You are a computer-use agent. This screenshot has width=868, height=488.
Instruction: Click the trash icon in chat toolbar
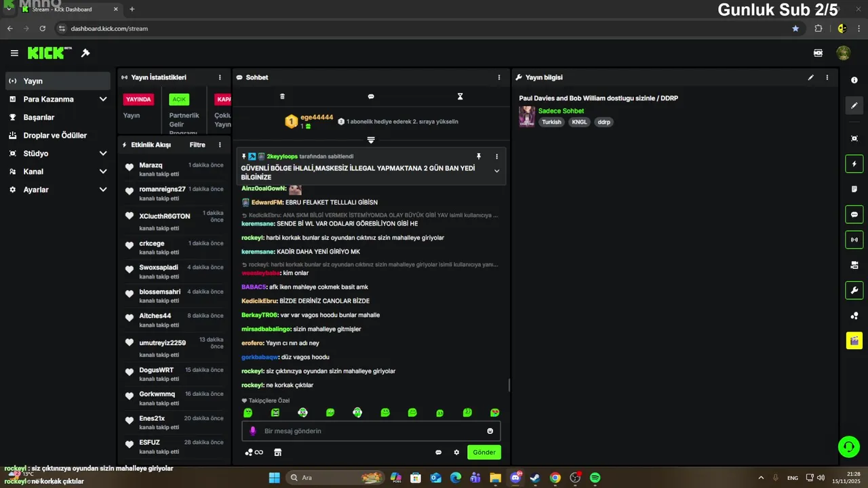tap(282, 96)
